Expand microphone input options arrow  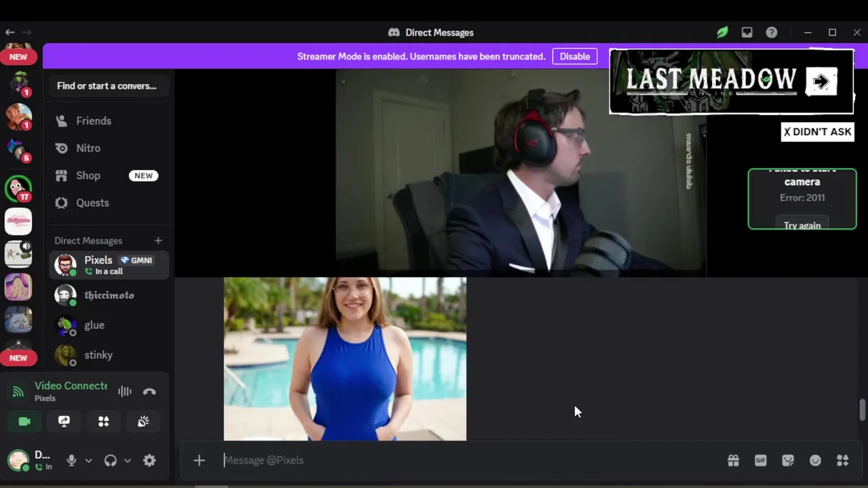coord(88,460)
